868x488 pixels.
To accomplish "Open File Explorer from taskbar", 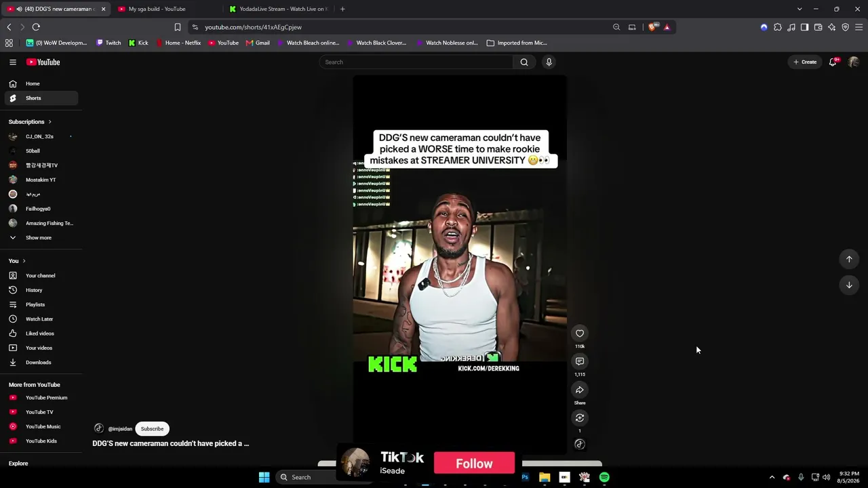I will 545,477.
